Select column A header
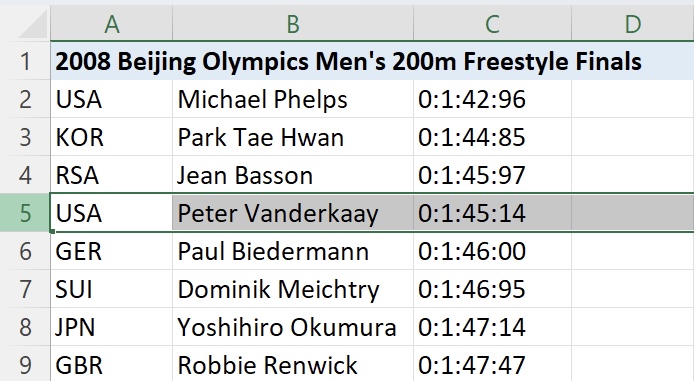Viewport: 694px width, 381px height. (x=112, y=23)
